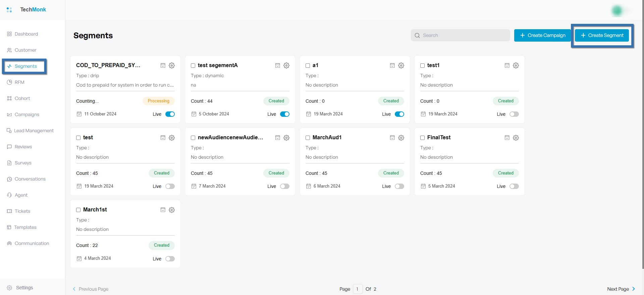644x295 pixels.
Task: Click archive icon on FinalTest card
Action: pos(507,138)
